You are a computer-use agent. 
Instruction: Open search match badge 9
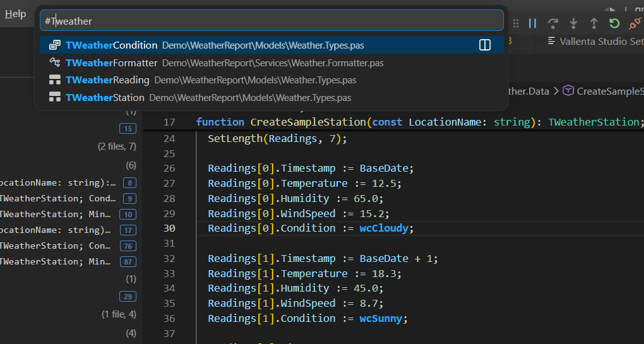130,199
